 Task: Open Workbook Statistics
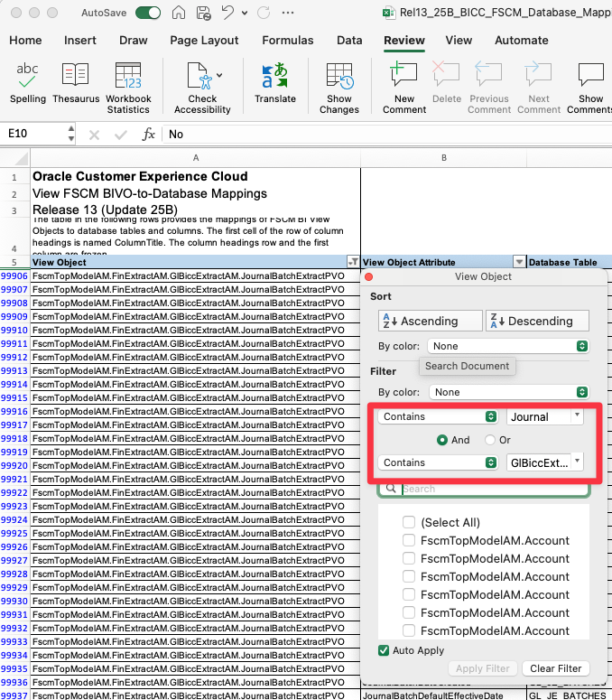128,76
